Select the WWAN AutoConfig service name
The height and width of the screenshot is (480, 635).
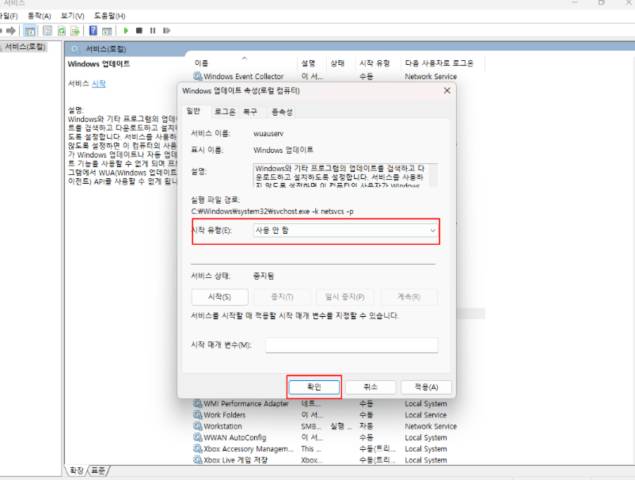point(235,437)
